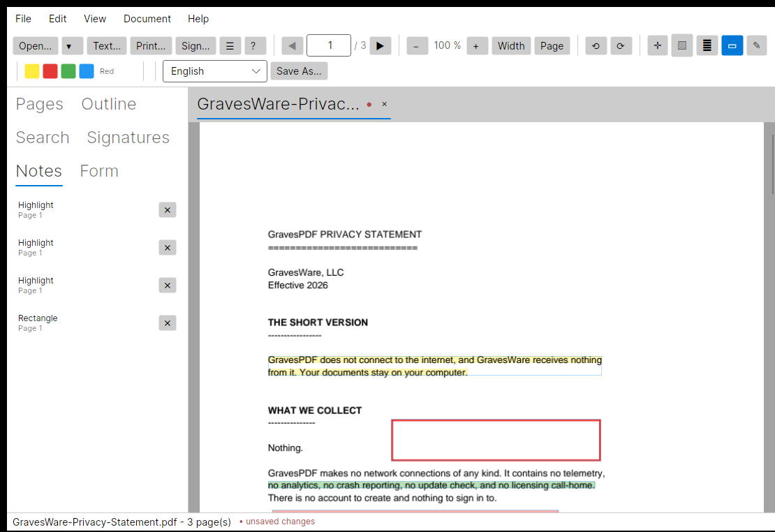Toggle the pencil freehand drawing tool
Image resolution: width=775 pixels, height=532 pixels.
click(x=757, y=46)
